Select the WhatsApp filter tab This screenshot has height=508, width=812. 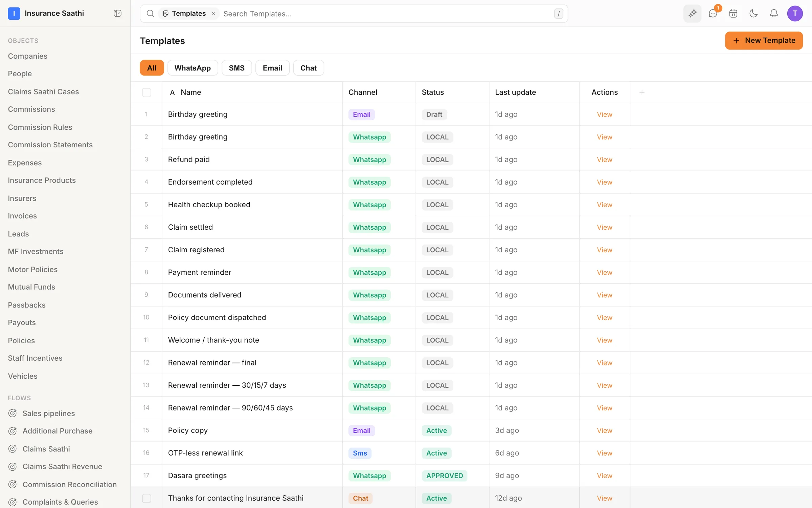[x=193, y=68]
